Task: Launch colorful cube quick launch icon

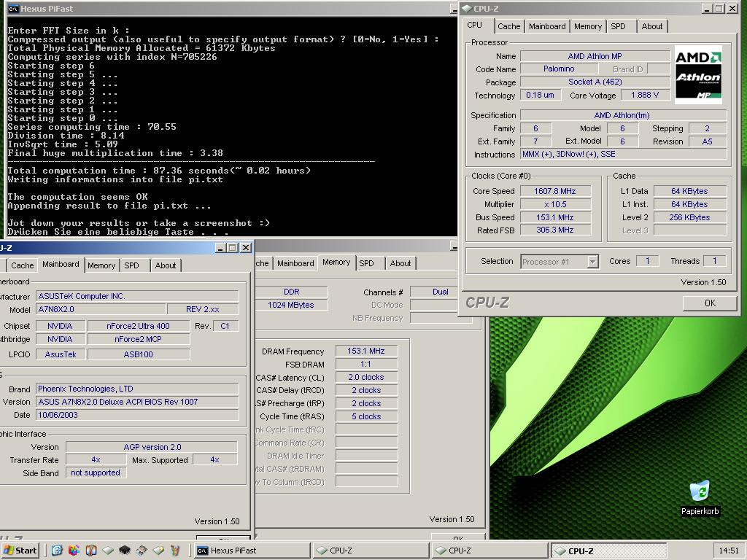Action: click(x=74, y=551)
